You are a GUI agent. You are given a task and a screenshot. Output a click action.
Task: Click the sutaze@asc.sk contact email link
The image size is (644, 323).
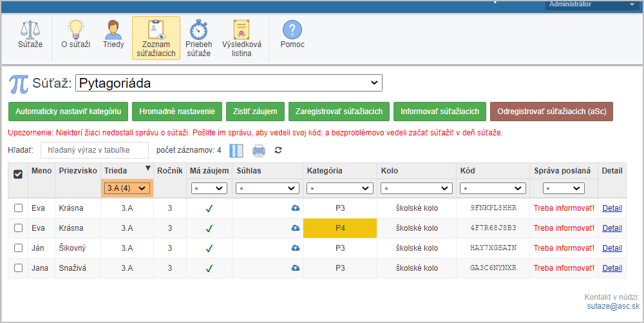(x=613, y=306)
